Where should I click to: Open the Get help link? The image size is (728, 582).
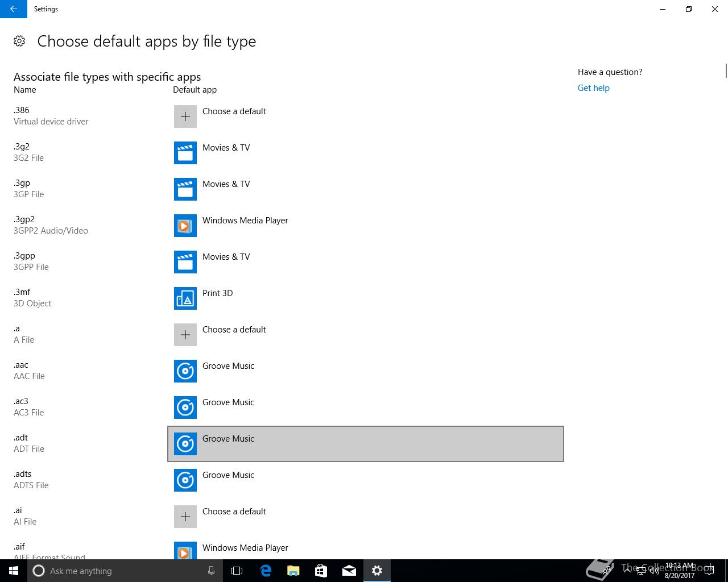[593, 88]
